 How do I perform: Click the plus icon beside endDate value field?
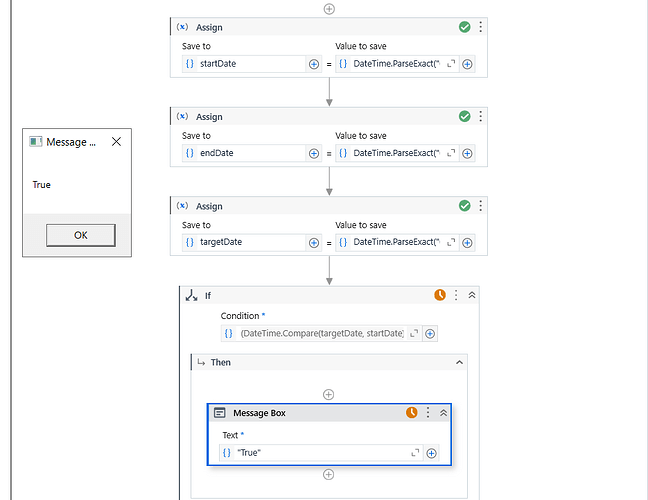(x=467, y=153)
